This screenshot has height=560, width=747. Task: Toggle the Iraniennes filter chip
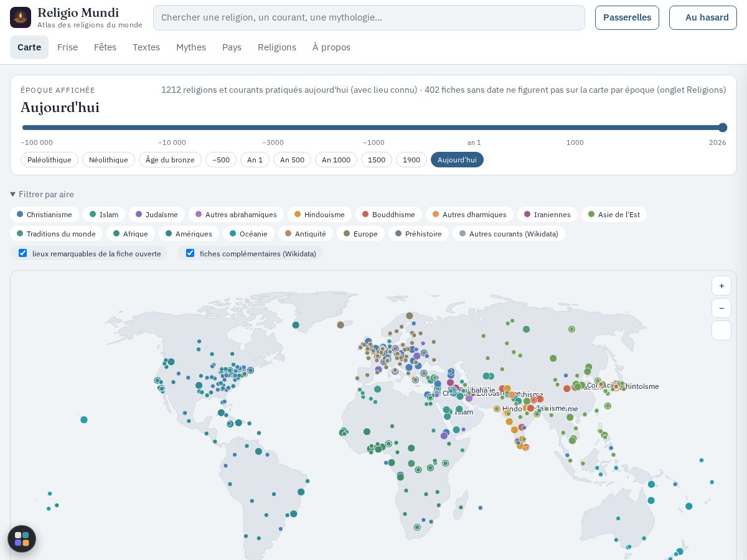[547, 215]
